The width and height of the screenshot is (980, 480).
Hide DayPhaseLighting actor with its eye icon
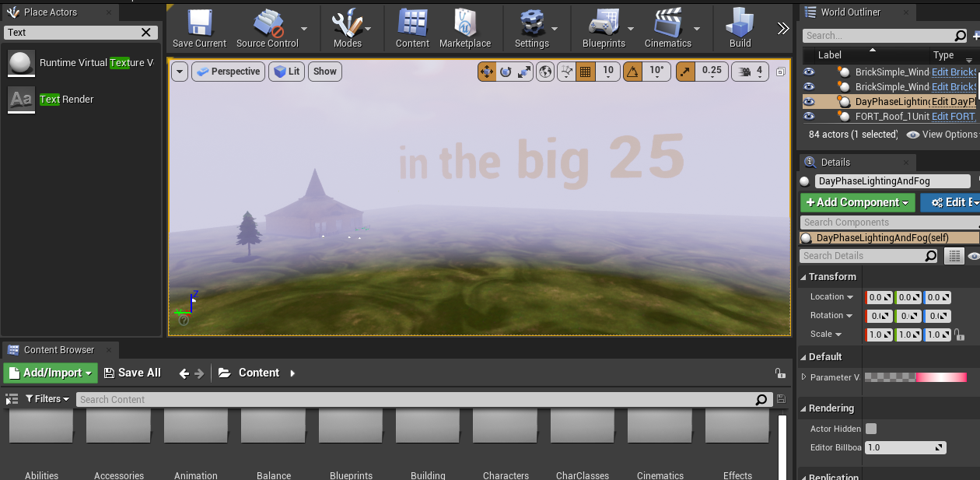[x=809, y=102]
